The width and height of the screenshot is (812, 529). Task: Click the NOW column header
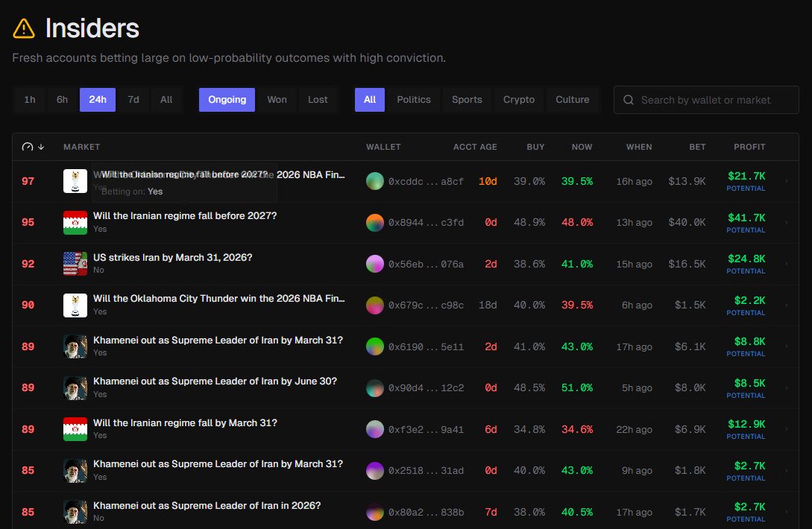[582, 147]
